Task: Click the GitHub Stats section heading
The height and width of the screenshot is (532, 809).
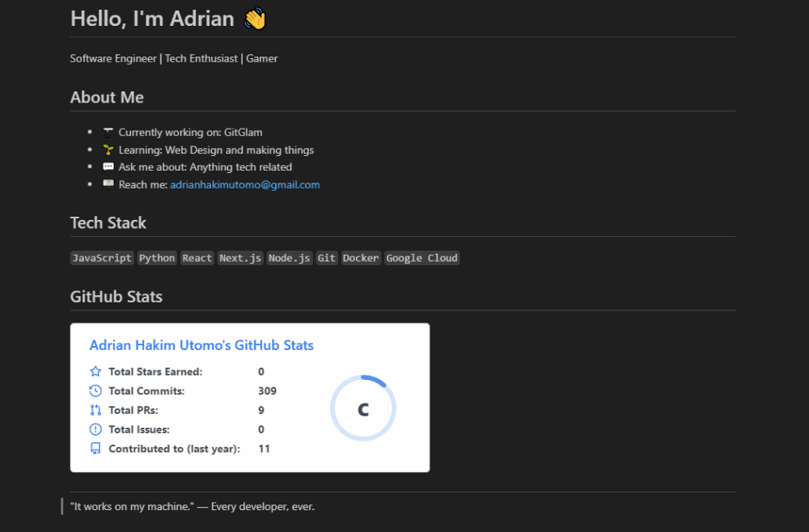Action: pyautogui.click(x=116, y=297)
